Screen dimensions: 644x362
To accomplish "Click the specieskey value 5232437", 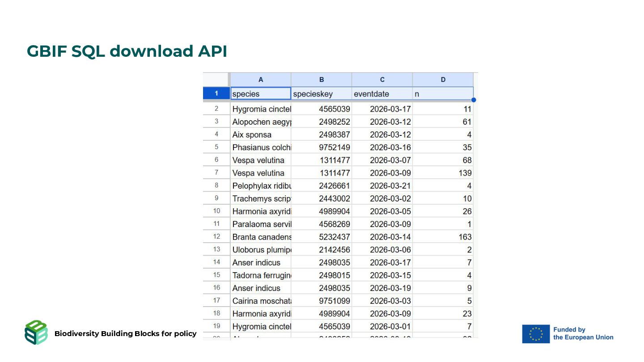I will coord(322,237).
